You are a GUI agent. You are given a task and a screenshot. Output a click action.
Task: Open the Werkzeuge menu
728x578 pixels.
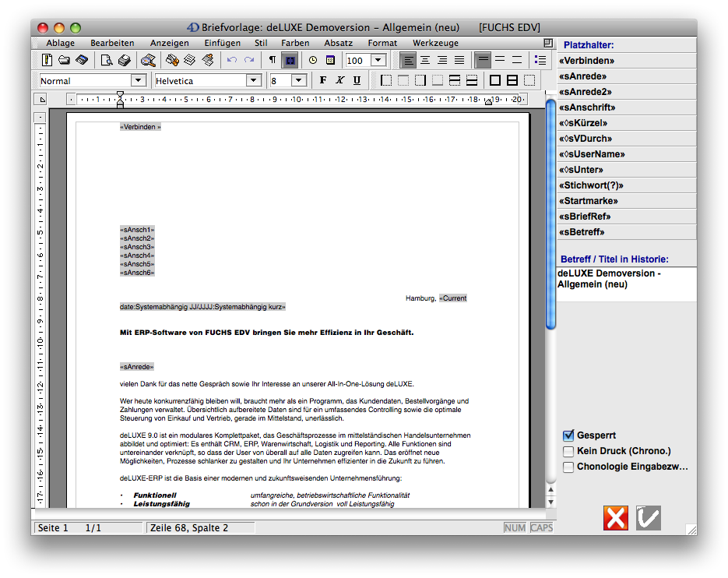(x=435, y=43)
